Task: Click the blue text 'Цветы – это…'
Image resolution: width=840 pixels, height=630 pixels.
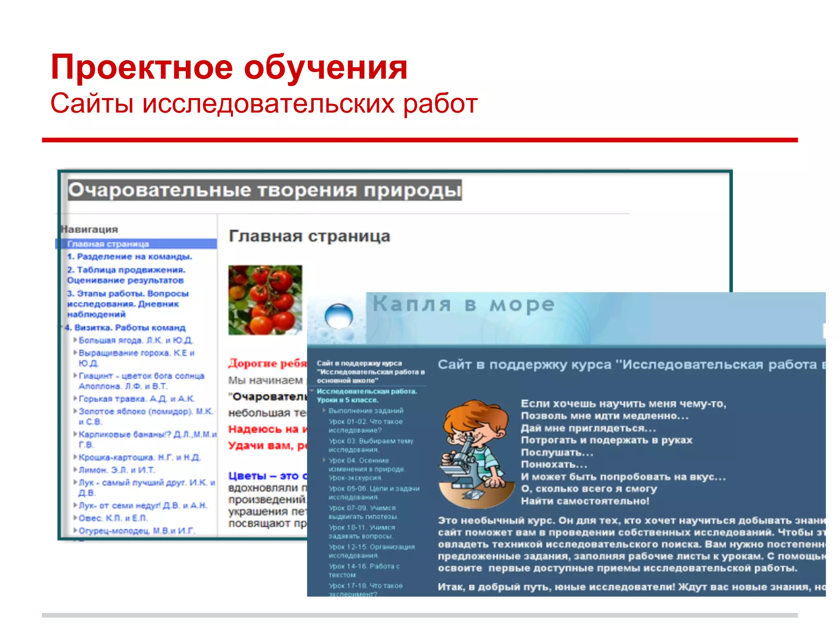Action: (x=268, y=476)
